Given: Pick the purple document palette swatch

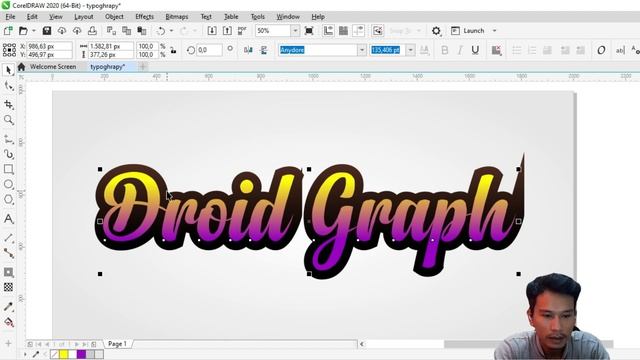Looking at the screenshot, I should click(x=81, y=354).
